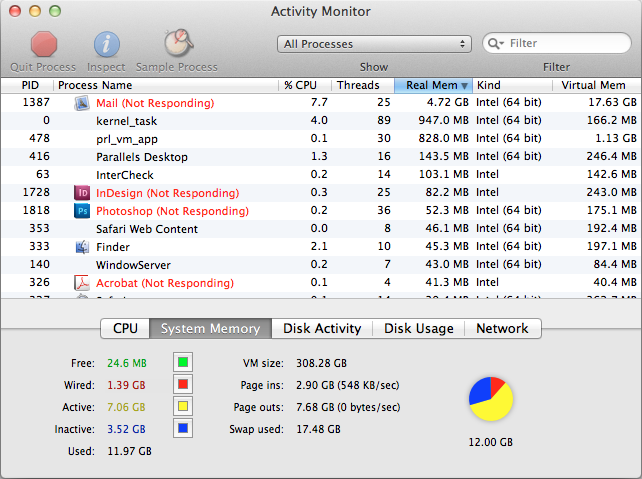Click the Quit Process stop-sign icon
The image size is (642, 479).
point(43,44)
